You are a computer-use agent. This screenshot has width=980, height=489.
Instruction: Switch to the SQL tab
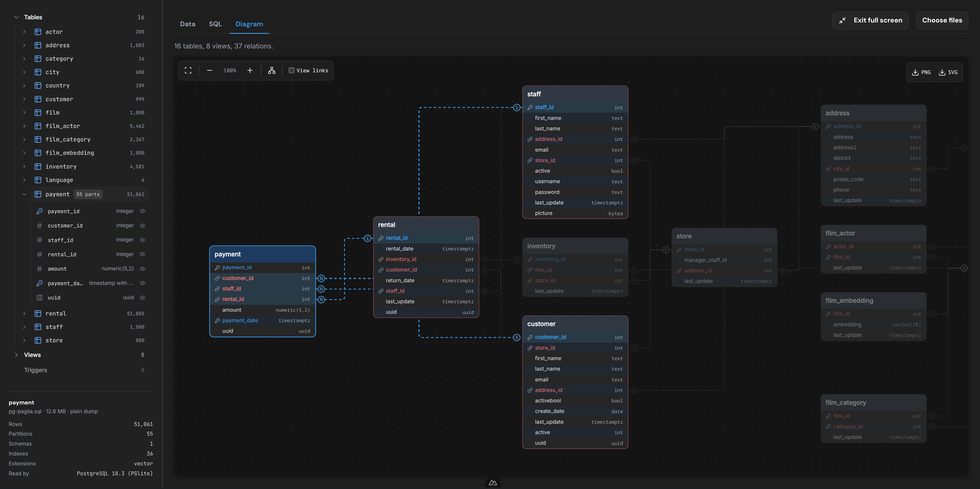(x=215, y=24)
